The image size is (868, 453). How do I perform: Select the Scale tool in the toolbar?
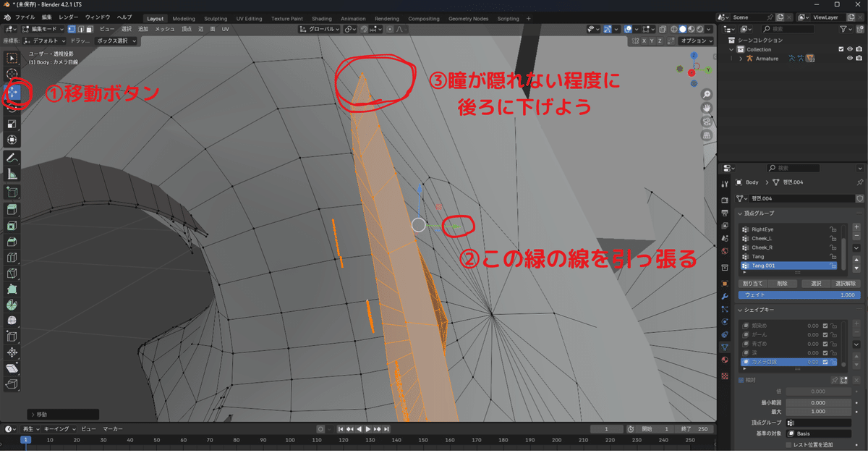[x=12, y=124]
